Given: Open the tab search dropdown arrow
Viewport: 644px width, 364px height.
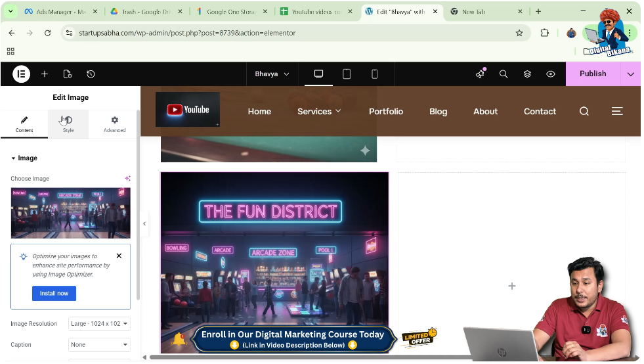Looking at the screenshot, I should [x=11, y=12].
